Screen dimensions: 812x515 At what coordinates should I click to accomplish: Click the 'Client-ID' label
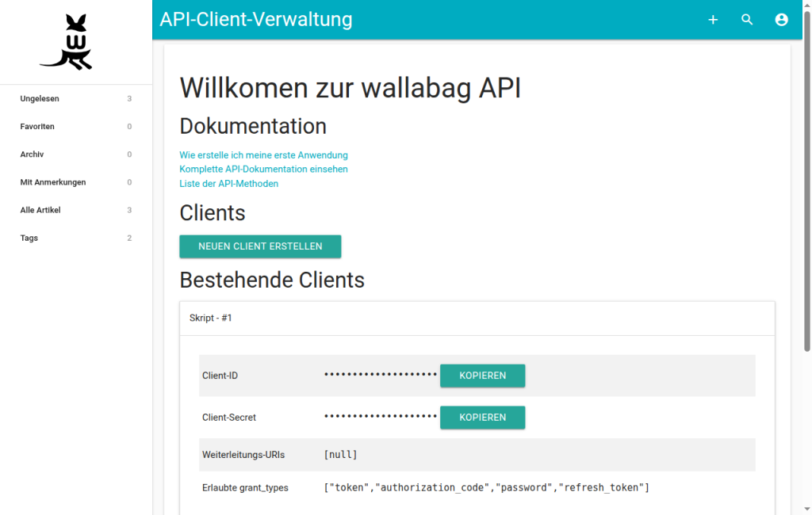pyautogui.click(x=220, y=376)
